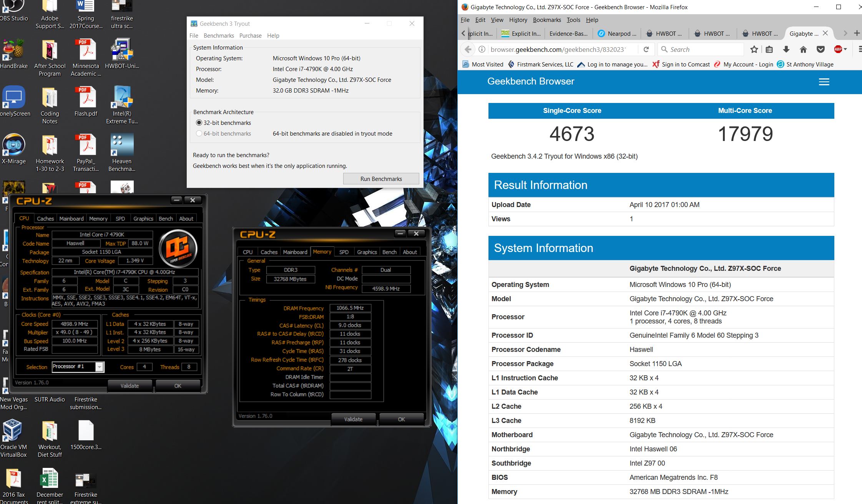Select the 32-bit benchmarks radio button

click(x=199, y=123)
